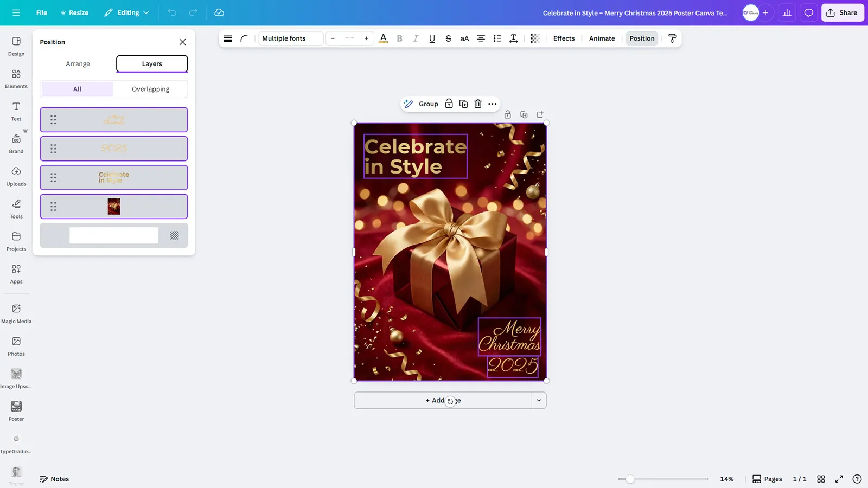Open the Editing mode dropdown
868x488 pixels.
pos(126,12)
